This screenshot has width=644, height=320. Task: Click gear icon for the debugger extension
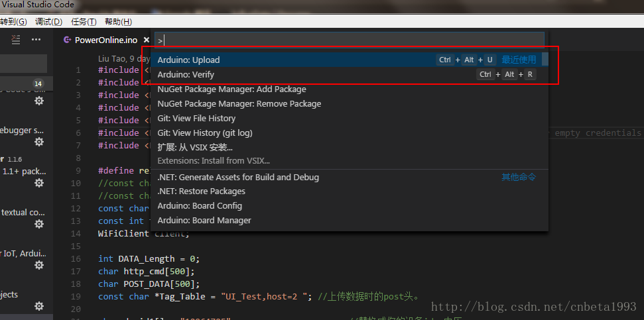[39, 142]
